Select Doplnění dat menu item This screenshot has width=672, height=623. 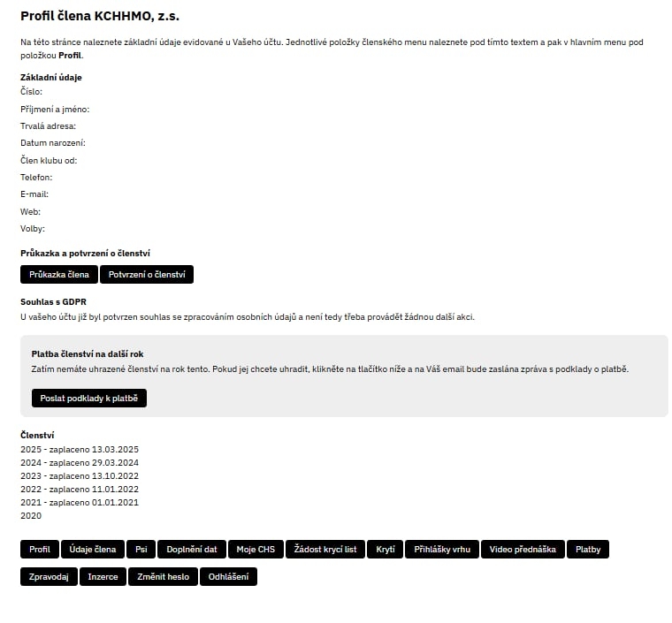[192, 550]
